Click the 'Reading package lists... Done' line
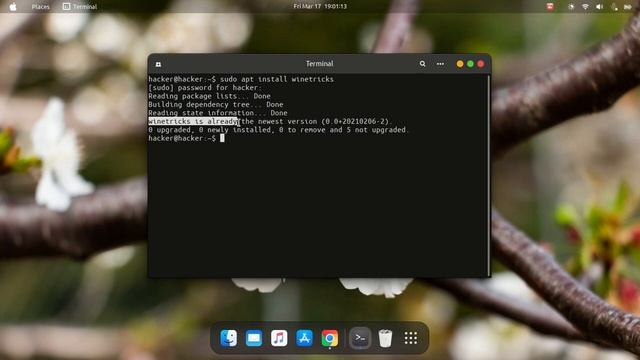The height and width of the screenshot is (360, 640). pos(209,96)
